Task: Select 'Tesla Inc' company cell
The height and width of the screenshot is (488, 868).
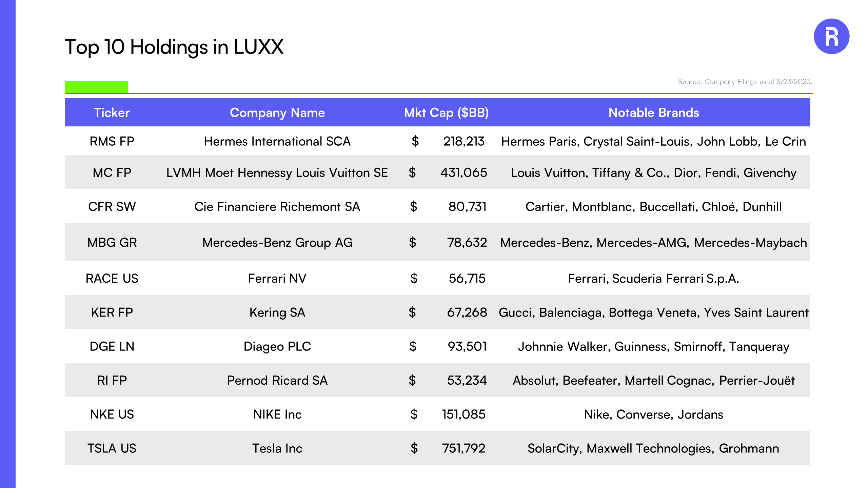Action: [x=277, y=448]
